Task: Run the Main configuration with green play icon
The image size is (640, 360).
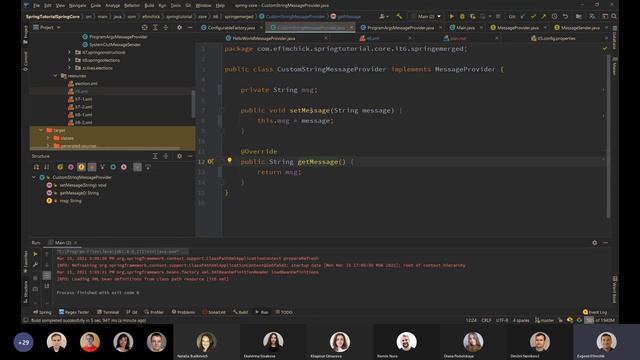Action: 451,16
